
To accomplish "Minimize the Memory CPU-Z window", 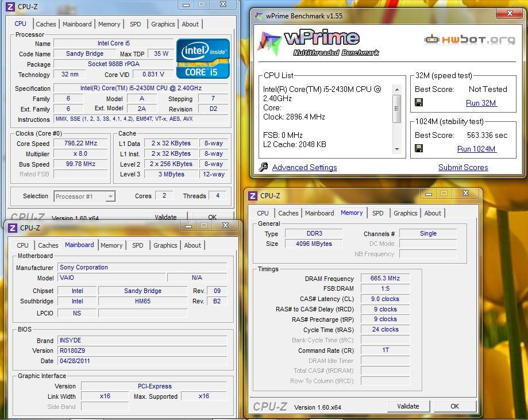I will [x=429, y=194].
